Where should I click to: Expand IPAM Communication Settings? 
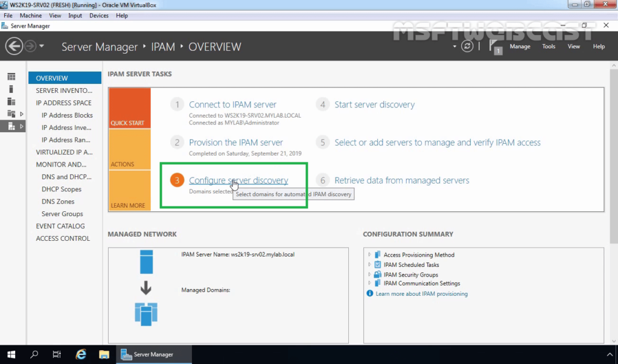369,283
